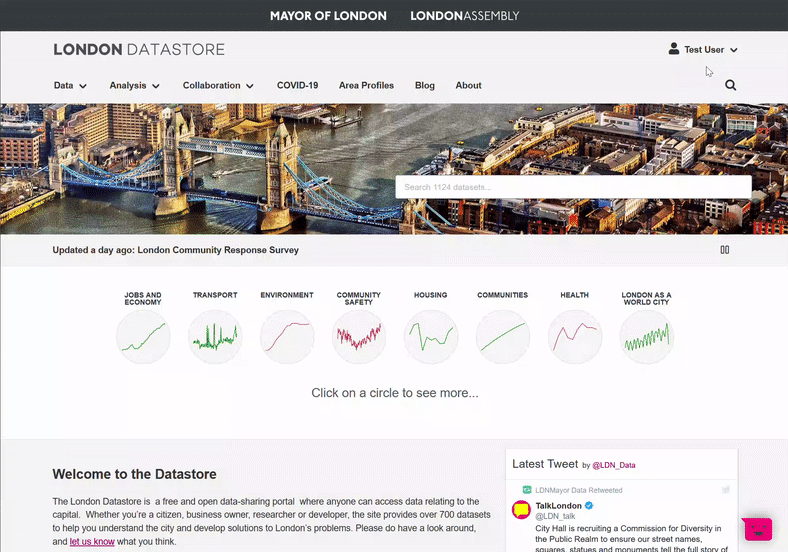Click the LONDON AS A WORLD CITY label
This screenshot has height=552, width=788.
coord(646,299)
